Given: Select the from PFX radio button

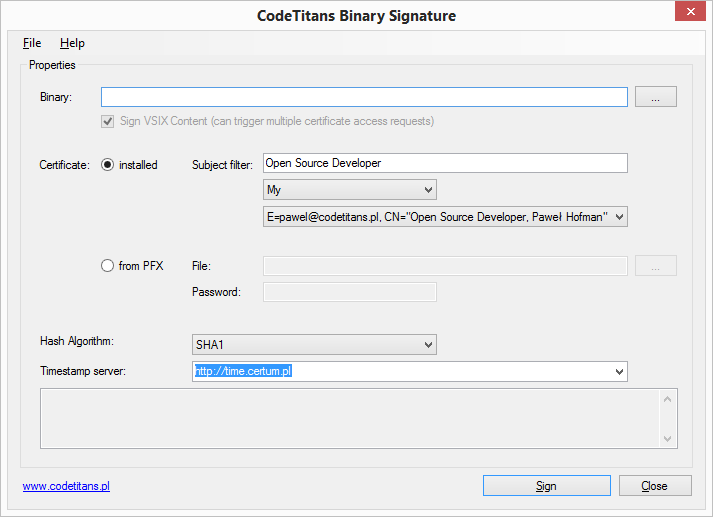Looking at the screenshot, I should 107,266.
